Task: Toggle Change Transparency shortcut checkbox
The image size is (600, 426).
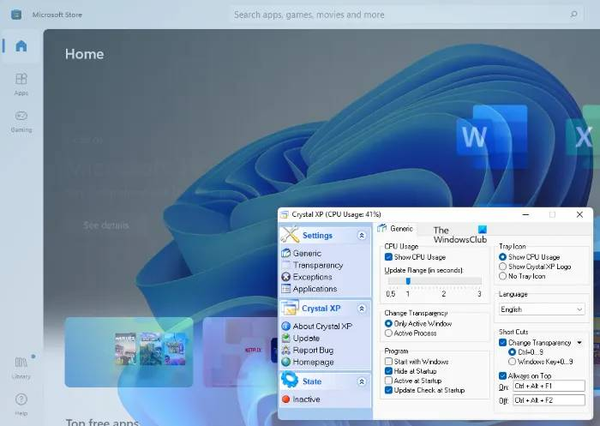Action: point(503,343)
